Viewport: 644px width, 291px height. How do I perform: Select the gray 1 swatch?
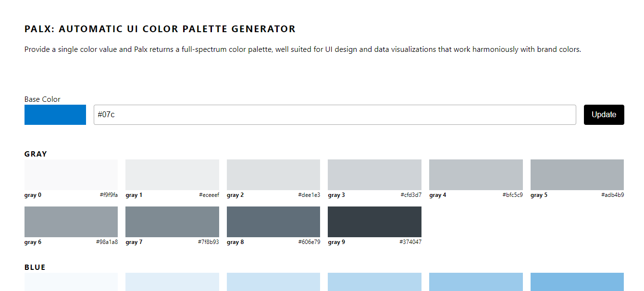point(172,174)
